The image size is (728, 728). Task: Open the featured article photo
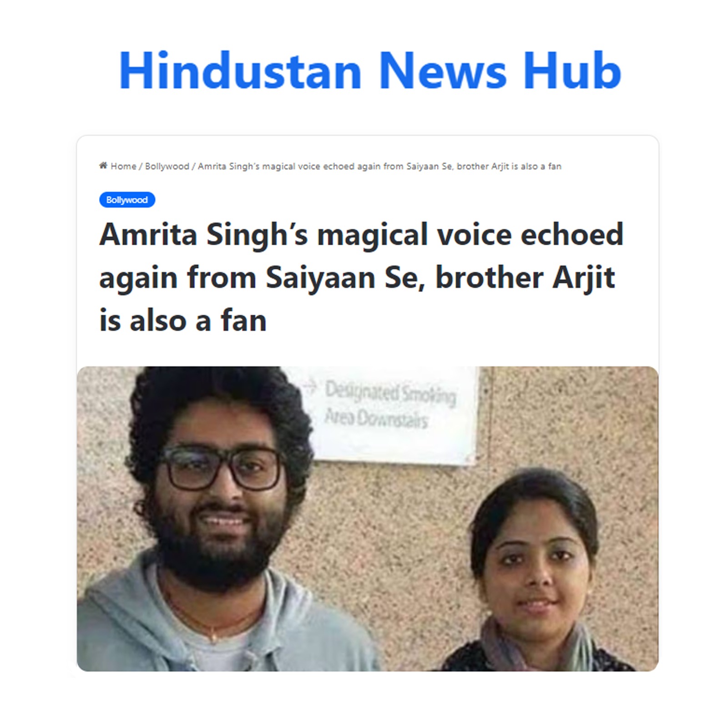coord(368,519)
